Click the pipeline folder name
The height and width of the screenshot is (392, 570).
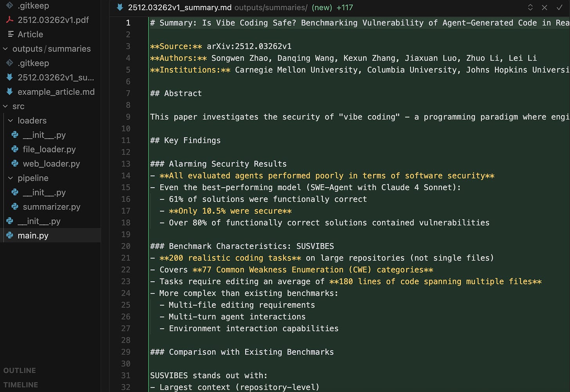33,178
